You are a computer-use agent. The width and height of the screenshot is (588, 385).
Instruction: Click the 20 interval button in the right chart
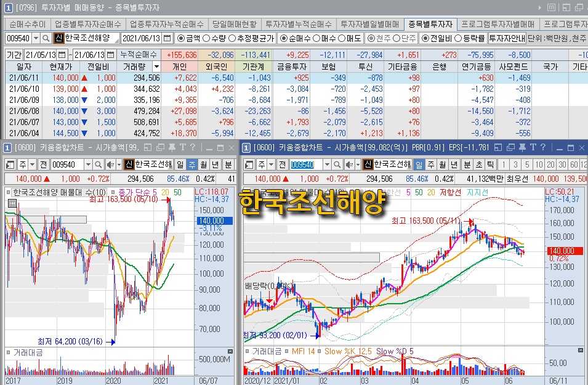coord(550,164)
